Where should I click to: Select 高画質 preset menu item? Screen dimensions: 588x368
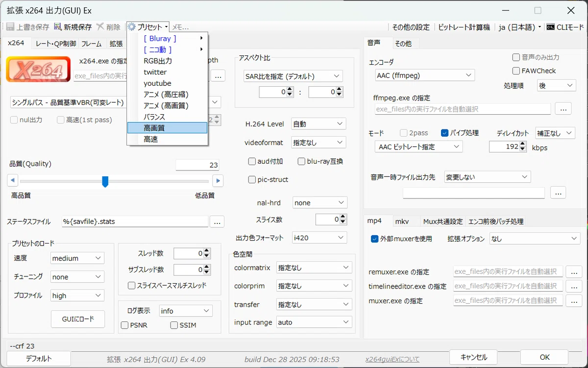tap(167, 128)
